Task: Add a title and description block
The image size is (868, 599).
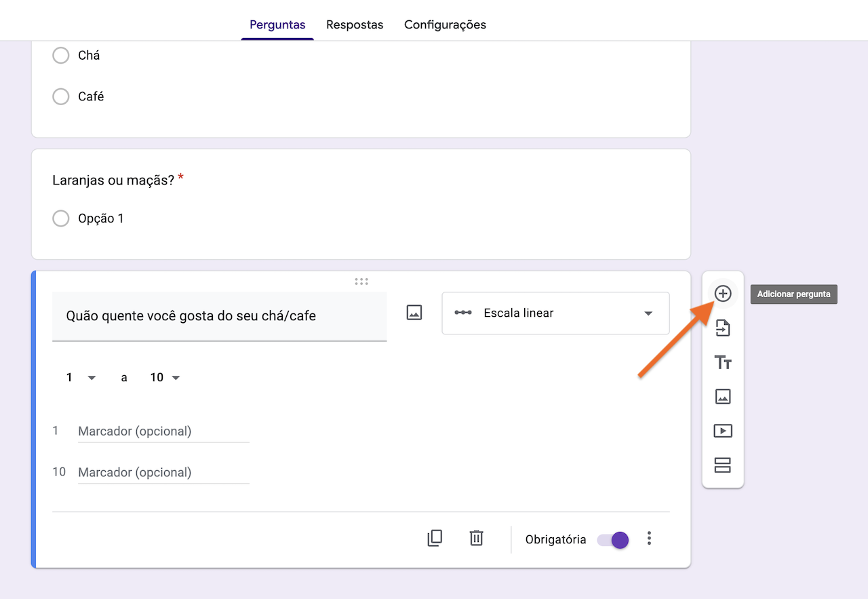Action: click(723, 362)
